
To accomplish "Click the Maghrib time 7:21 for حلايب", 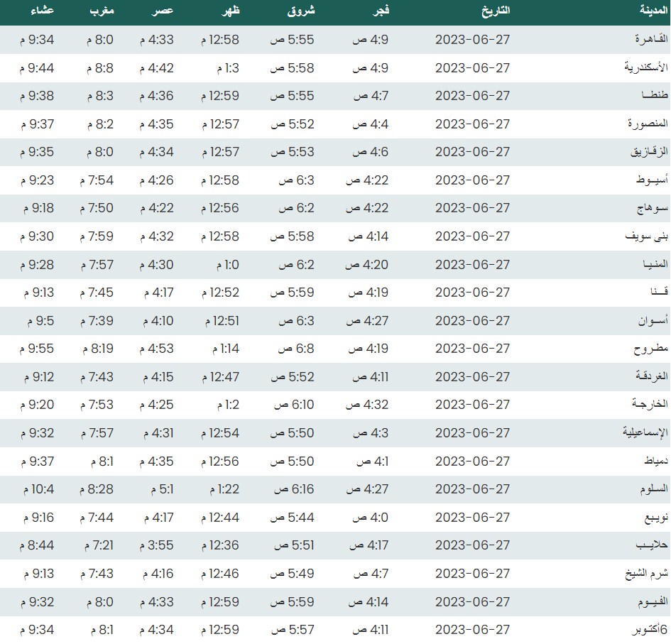I will point(99,545).
